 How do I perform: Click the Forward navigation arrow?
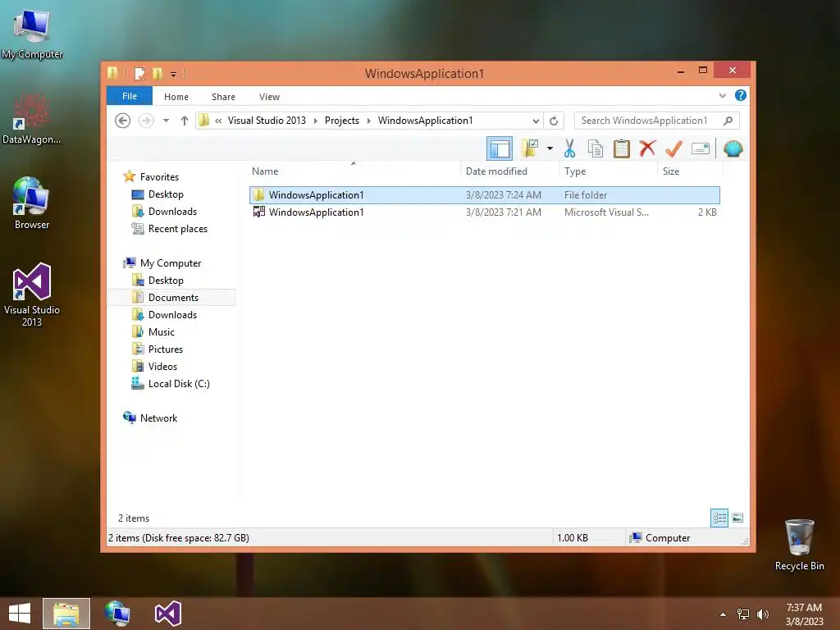(146, 121)
